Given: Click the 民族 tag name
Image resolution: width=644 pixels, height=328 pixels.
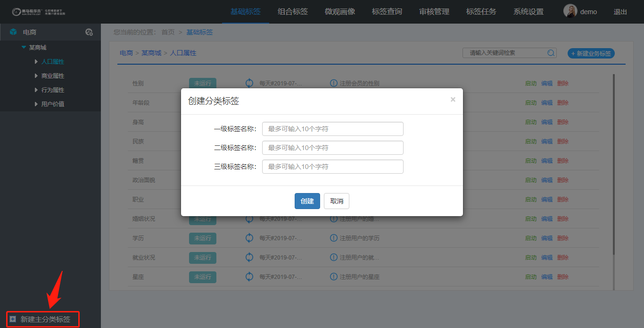Looking at the screenshot, I should (x=138, y=141).
